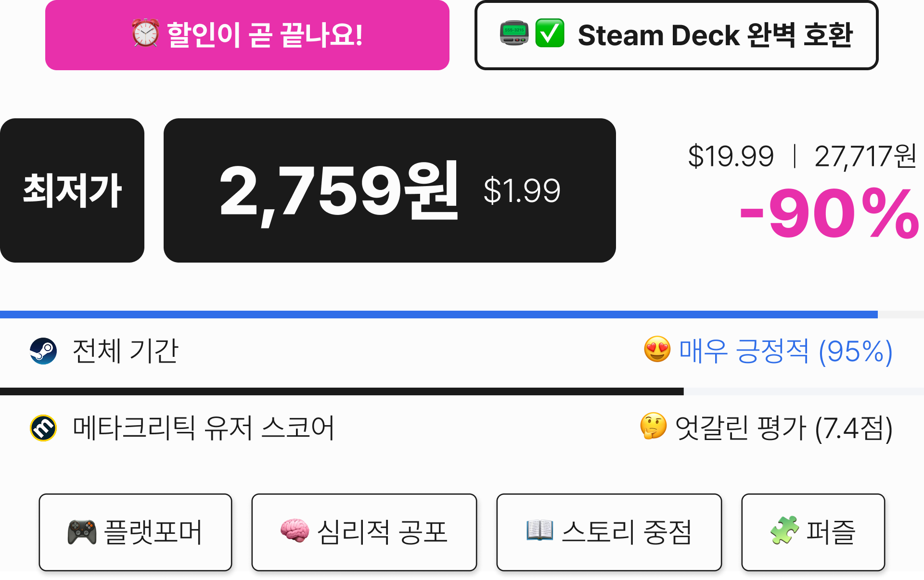Image resolution: width=924 pixels, height=580 pixels.
Task: Click the brain icon in 심리적 공포 tag
Action: tap(295, 531)
